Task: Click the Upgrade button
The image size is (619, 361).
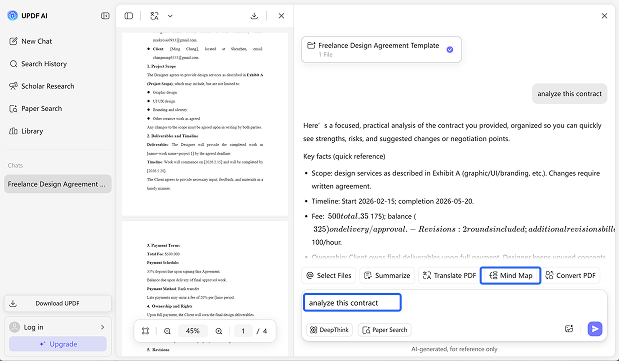Action: 58,344
